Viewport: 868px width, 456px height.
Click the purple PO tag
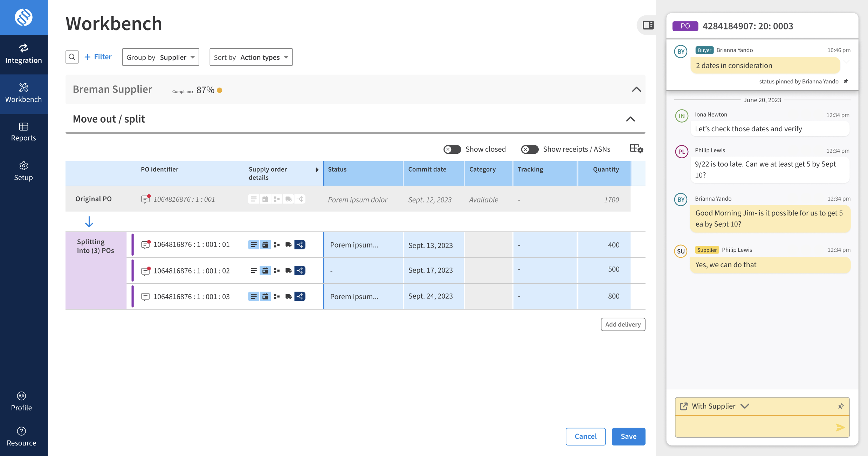pos(685,26)
